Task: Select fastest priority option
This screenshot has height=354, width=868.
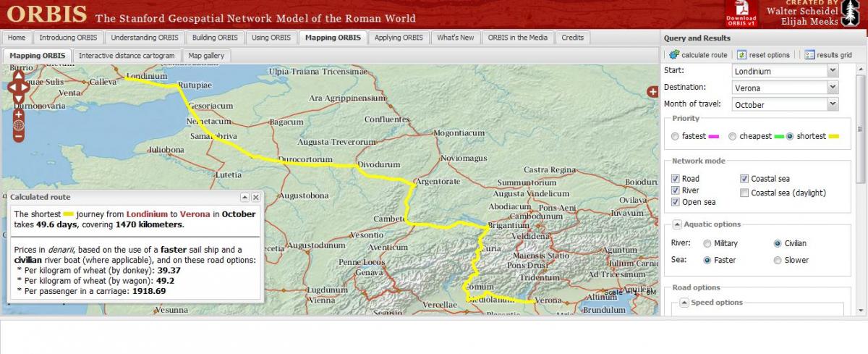Action: [675, 136]
